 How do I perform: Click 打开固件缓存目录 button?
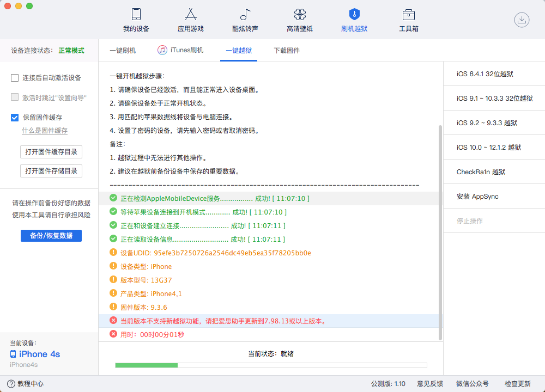pyautogui.click(x=51, y=152)
